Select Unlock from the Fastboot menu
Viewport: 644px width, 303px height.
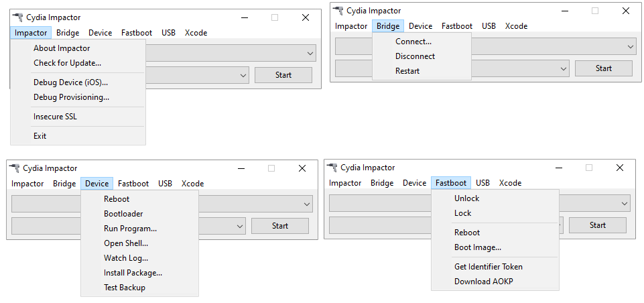(467, 198)
